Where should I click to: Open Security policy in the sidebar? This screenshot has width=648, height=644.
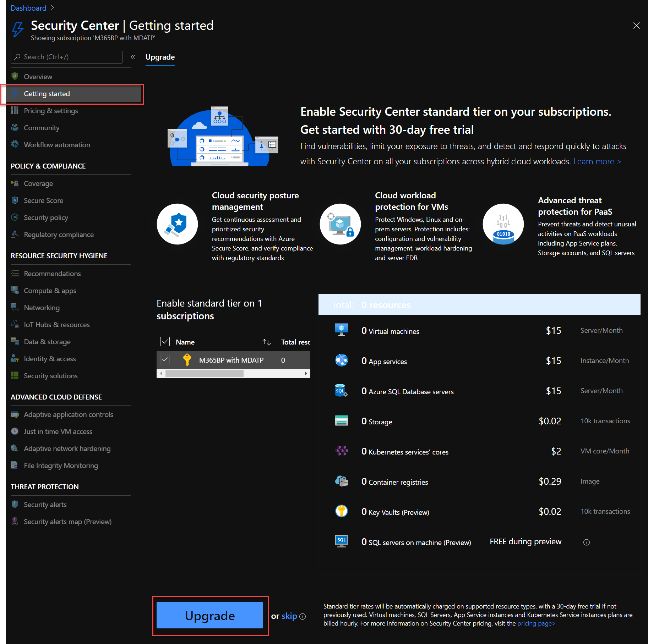pyautogui.click(x=46, y=217)
